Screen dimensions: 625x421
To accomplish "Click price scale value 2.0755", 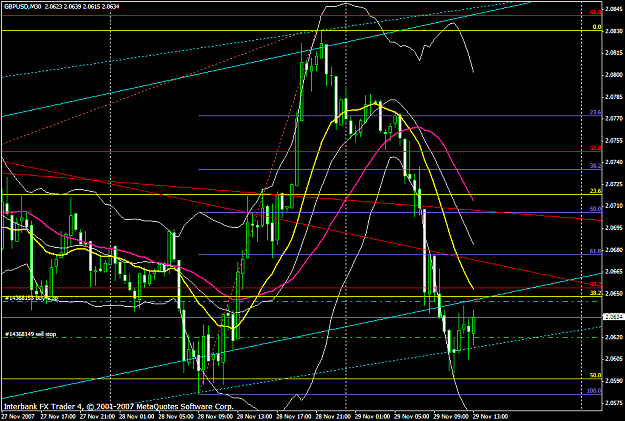I will [613, 140].
